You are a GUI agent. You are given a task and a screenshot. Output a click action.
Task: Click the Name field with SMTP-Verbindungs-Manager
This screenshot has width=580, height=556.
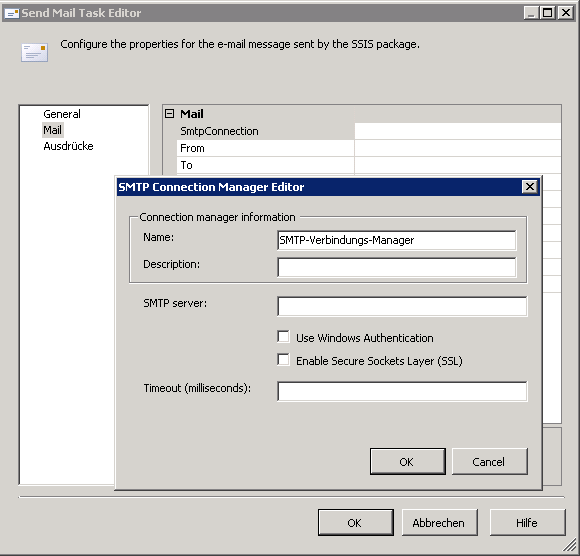click(397, 240)
